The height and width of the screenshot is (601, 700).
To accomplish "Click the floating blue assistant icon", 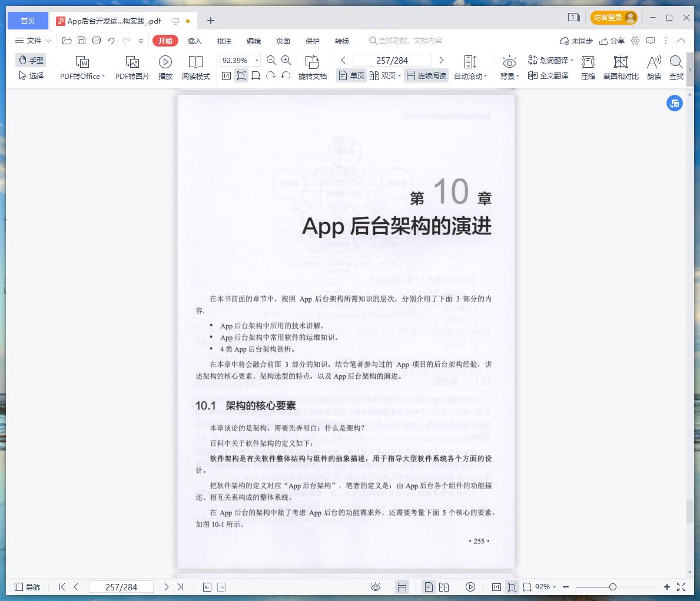I will (675, 103).
